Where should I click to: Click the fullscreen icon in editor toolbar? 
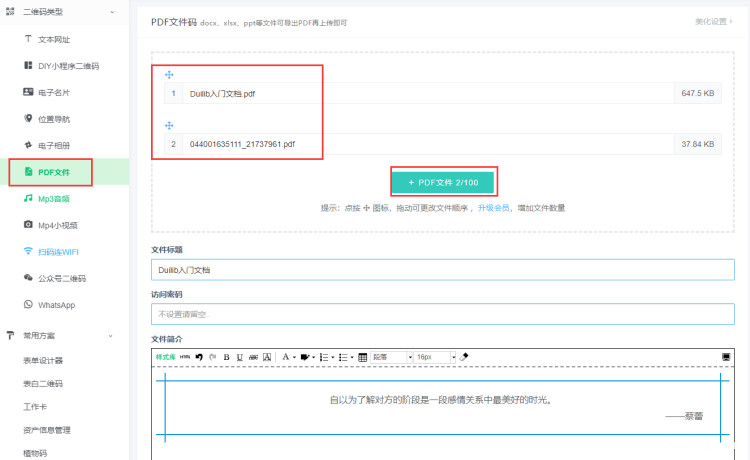pyautogui.click(x=726, y=357)
